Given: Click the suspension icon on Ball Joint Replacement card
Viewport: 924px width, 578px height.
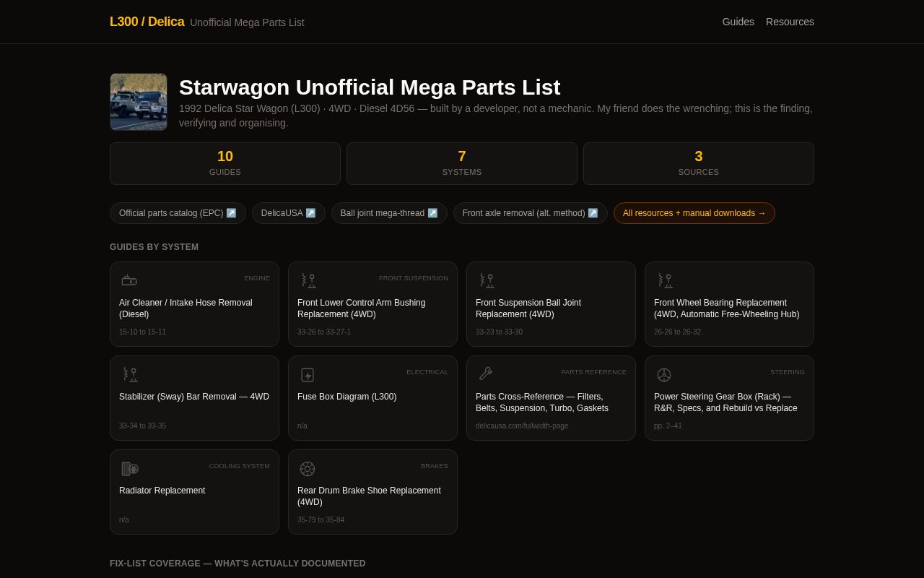Looking at the screenshot, I should click(x=486, y=280).
